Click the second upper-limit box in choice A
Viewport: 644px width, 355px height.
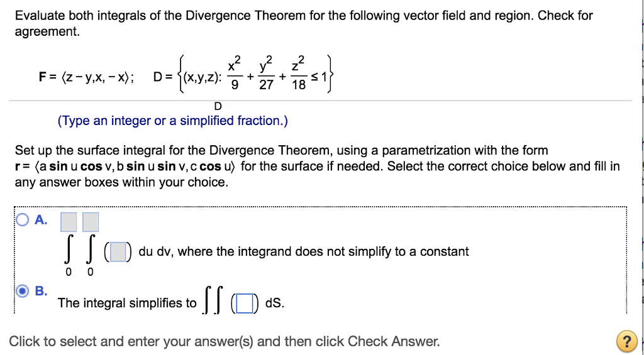click(91, 222)
